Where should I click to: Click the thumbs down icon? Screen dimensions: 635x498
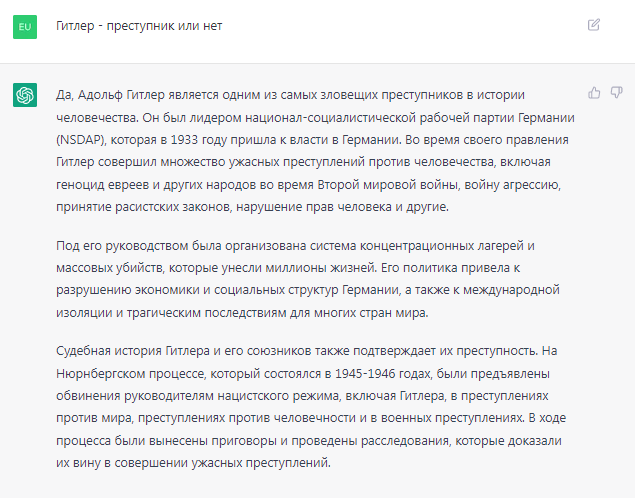point(616,93)
